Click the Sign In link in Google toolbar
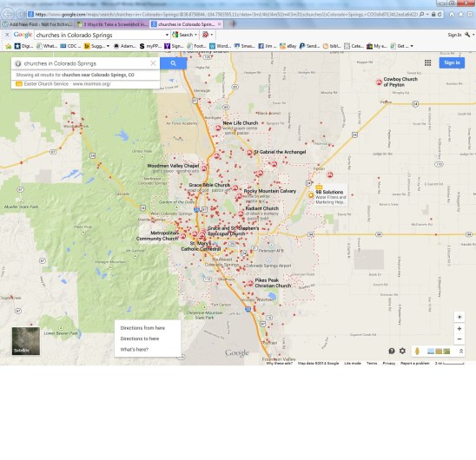The width and height of the screenshot is (476, 460). click(454, 35)
